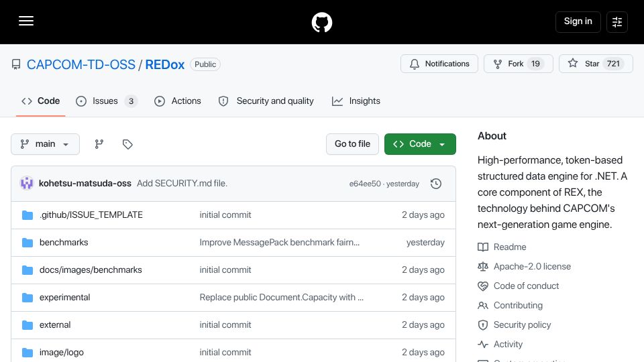Click the Actions play circle icon
This screenshot has width=644, height=362.
click(x=160, y=101)
